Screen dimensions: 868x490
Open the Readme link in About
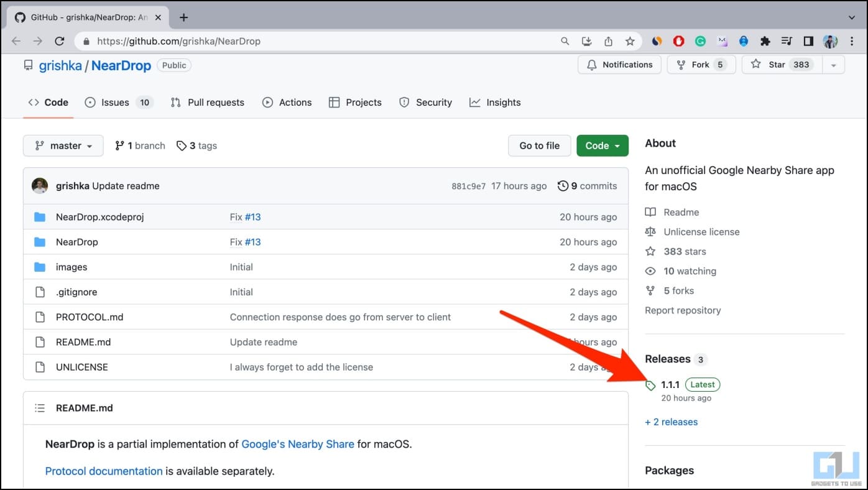pyautogui.click(x=681, y=212)
